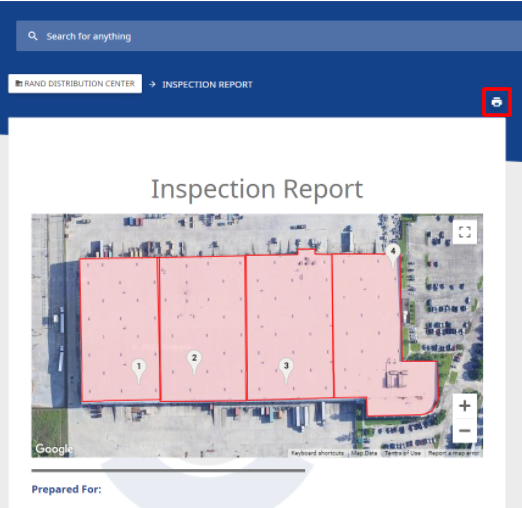Click Report a map error link

(453, 453)
